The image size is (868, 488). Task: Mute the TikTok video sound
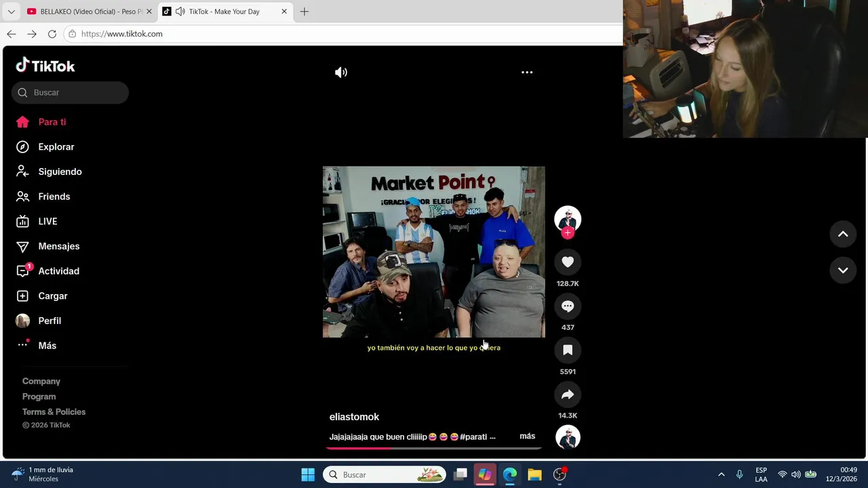[341, 72]
